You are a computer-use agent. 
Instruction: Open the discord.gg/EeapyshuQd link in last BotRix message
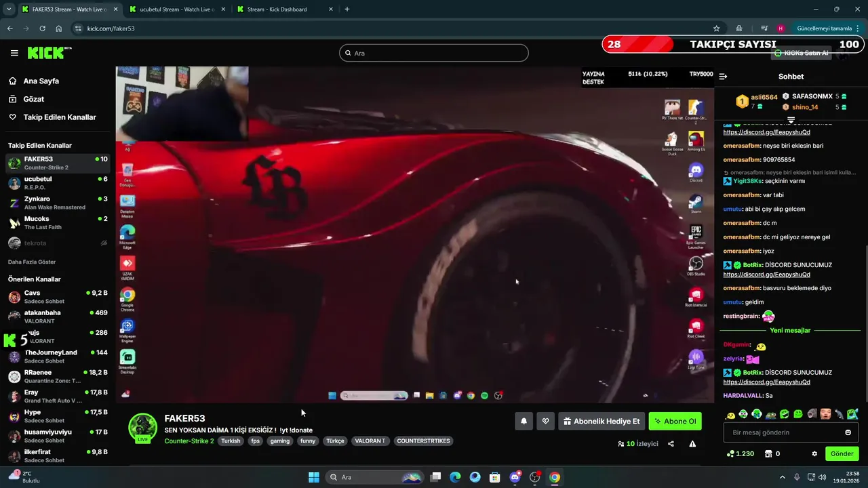[766, 382]
